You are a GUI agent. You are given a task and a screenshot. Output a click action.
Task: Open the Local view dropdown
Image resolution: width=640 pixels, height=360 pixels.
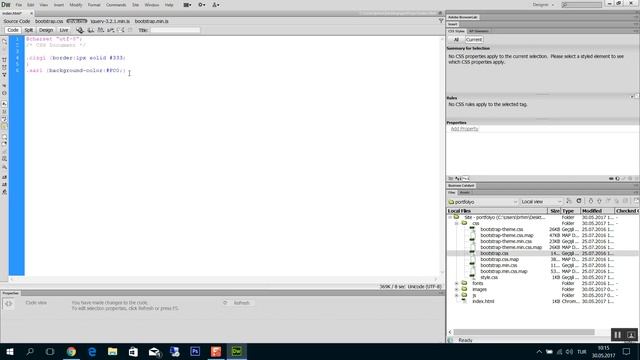[x=541, y=202]
